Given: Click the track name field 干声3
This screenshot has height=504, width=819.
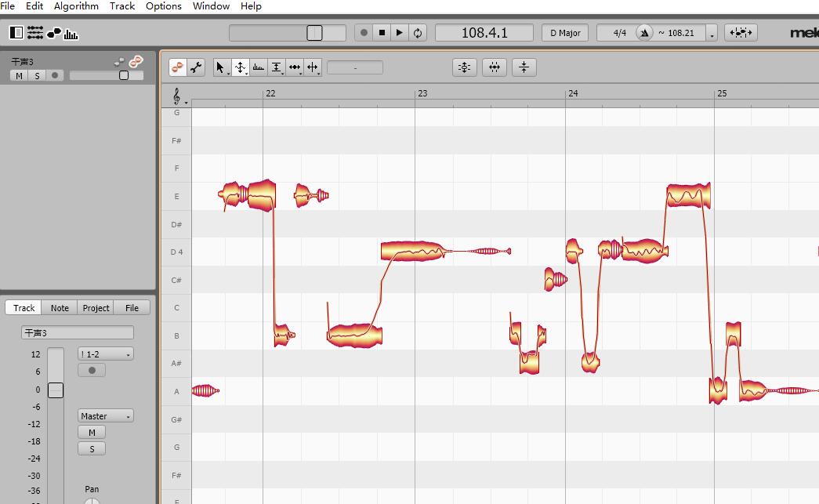Looking at the screenshot, I should [78, 332].
